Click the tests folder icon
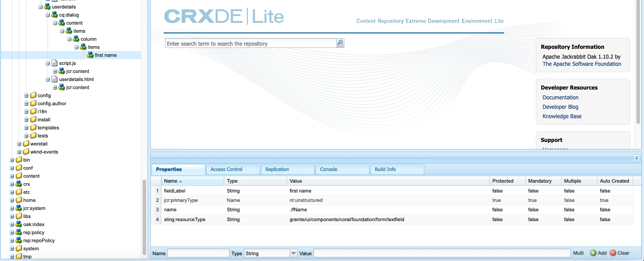 click(33, 136)
